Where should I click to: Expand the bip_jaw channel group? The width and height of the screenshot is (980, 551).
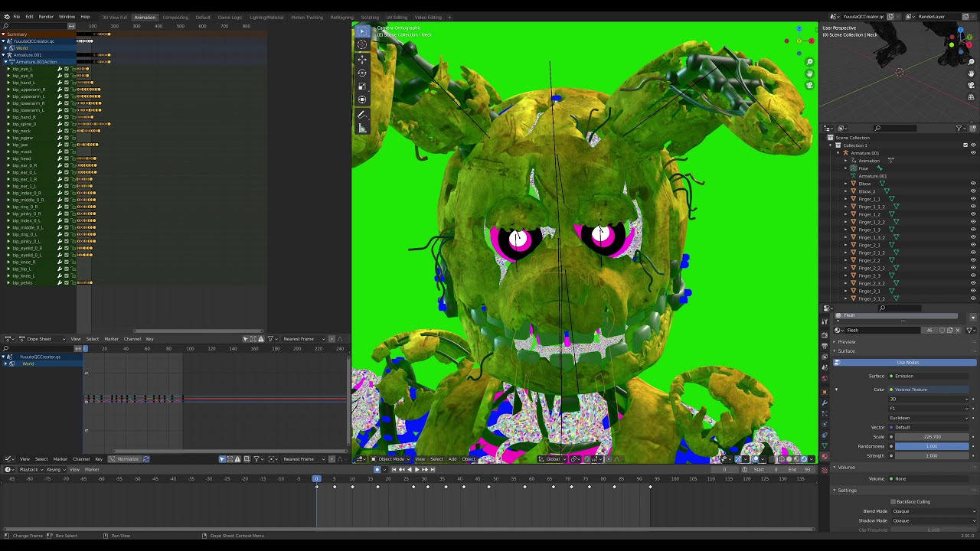click(9, 145)
